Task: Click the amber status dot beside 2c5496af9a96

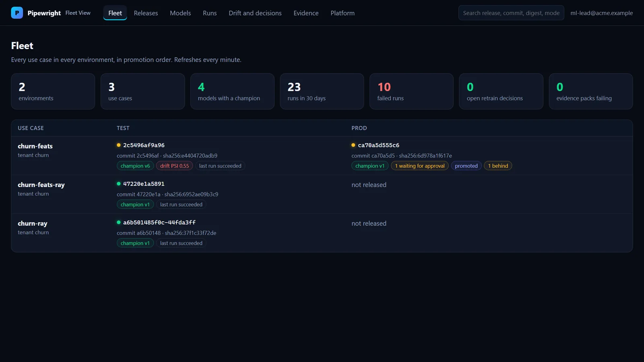Action: pos(119,145)
